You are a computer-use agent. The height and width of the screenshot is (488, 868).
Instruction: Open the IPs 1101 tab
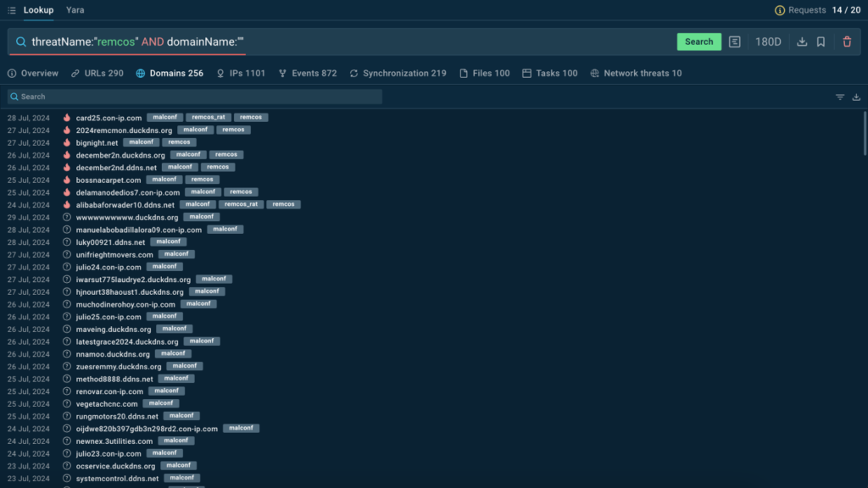pos(241,74)
